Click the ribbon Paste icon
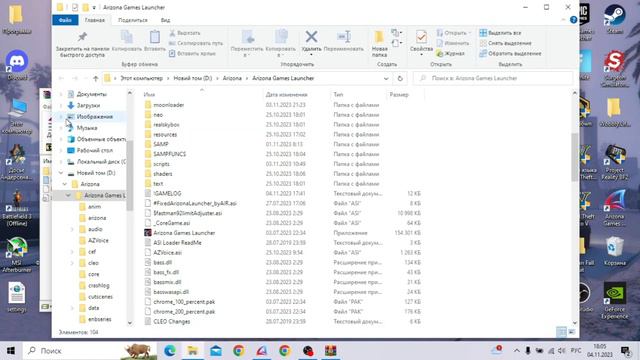Screen dimensions: 640x360 tap(155, 41)
